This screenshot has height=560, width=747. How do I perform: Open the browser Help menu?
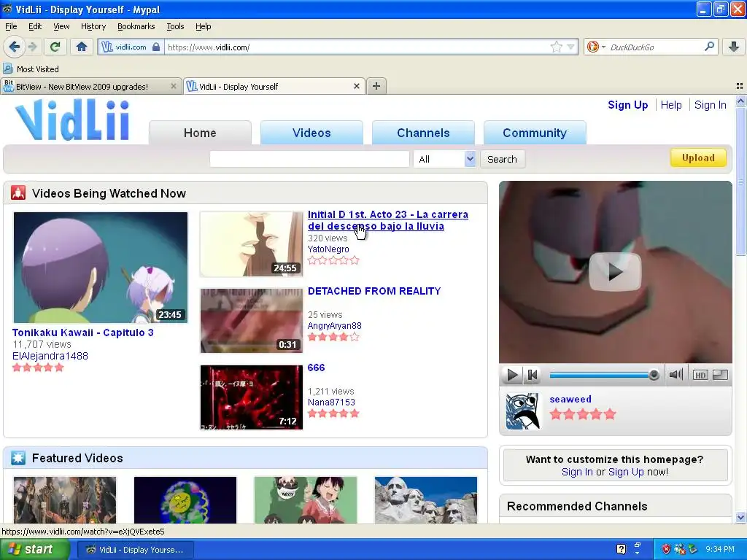[203, 26]
